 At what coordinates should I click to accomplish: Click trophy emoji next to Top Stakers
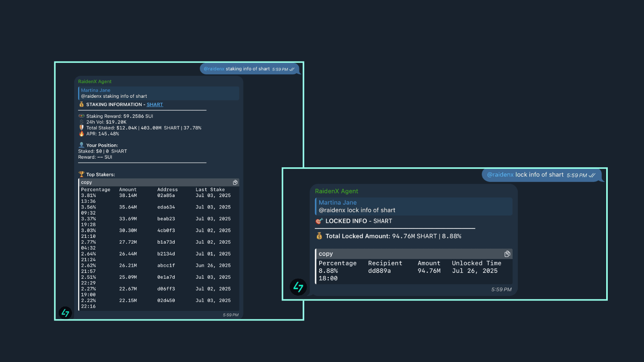81,174
